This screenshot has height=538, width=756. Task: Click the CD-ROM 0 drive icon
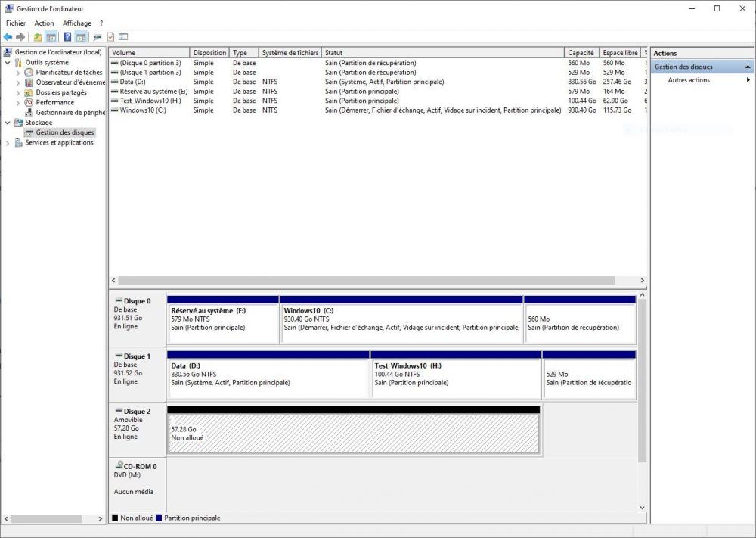(119, 466)
